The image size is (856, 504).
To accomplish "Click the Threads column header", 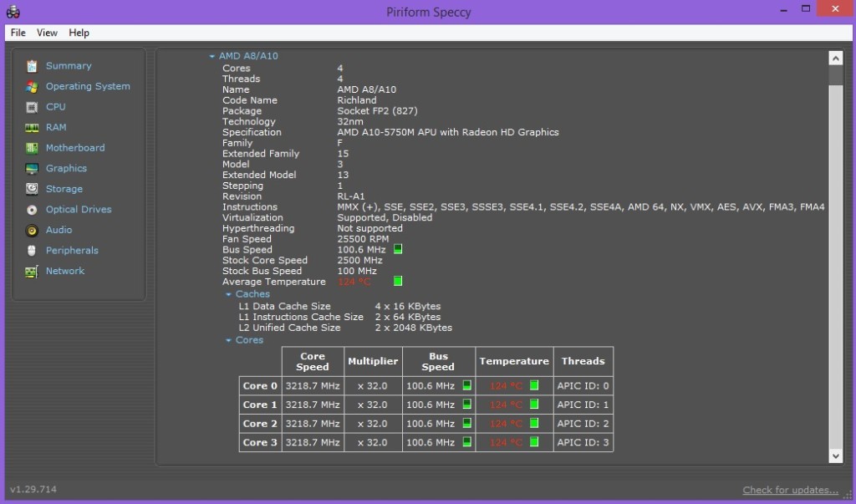I will [x=583, y=361].
